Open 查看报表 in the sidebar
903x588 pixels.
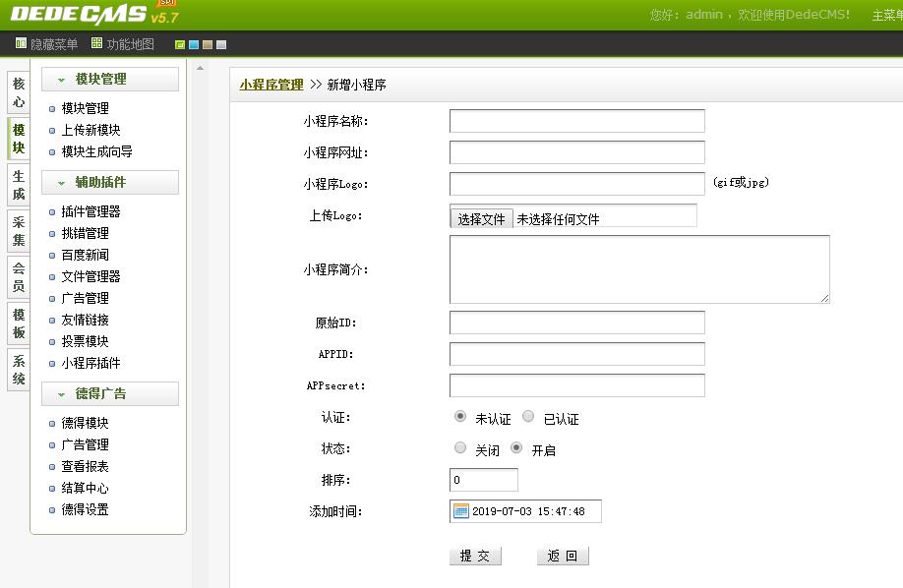click(86, 466)
